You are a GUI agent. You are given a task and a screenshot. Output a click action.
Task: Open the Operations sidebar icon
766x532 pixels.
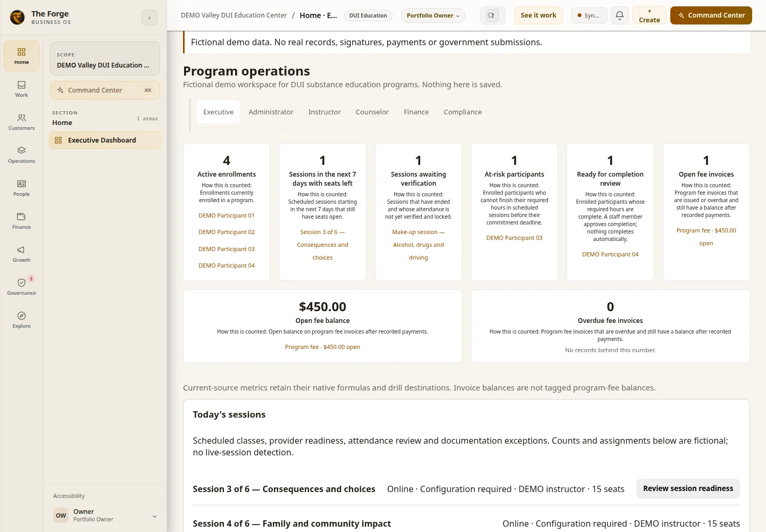coord(21,155)
